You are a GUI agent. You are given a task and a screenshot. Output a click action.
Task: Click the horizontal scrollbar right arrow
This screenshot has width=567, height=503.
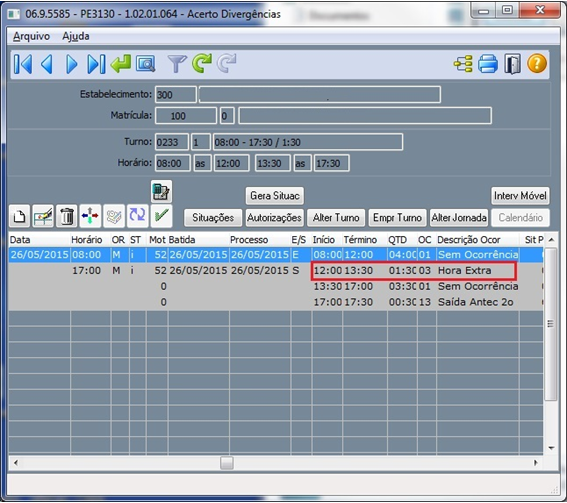536,463
